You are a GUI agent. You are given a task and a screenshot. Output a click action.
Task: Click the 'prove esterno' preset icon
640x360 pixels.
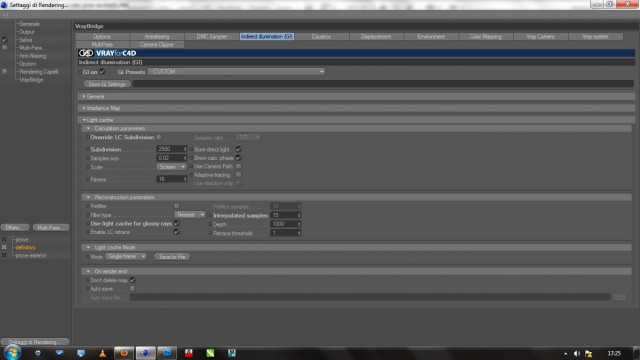(4, 256)
